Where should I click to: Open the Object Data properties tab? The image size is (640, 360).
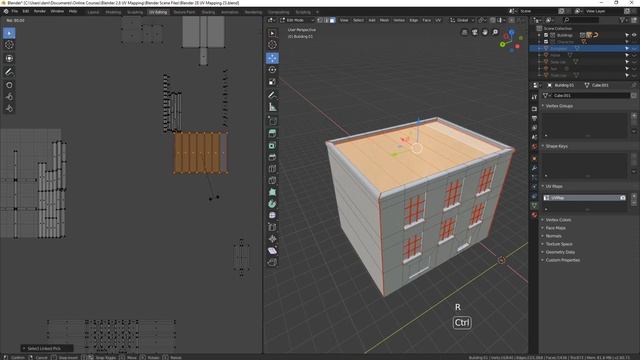coord(534,206)
